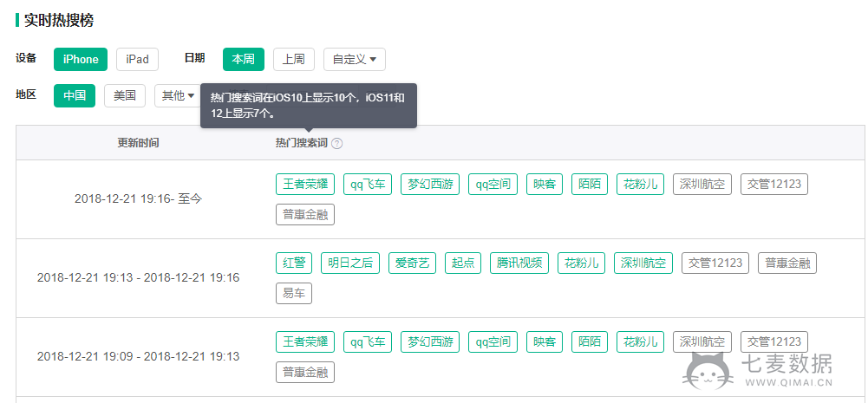Select the iPhone device filter
The image size is (868, 403).
(81, 60)
